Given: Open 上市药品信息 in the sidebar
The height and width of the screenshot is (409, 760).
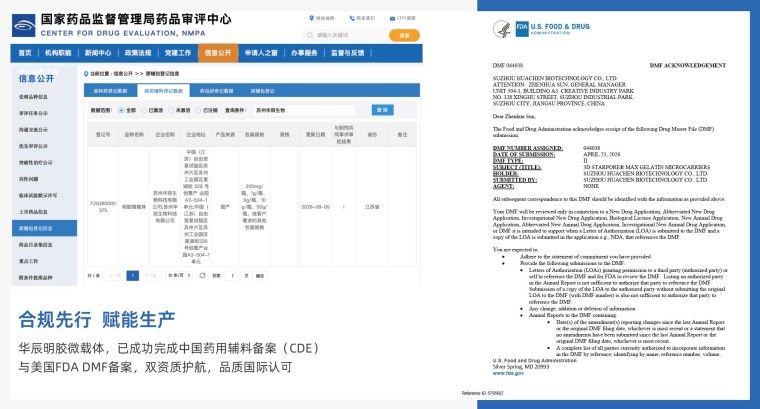Looking at the screenshot, I should point(33,212).
